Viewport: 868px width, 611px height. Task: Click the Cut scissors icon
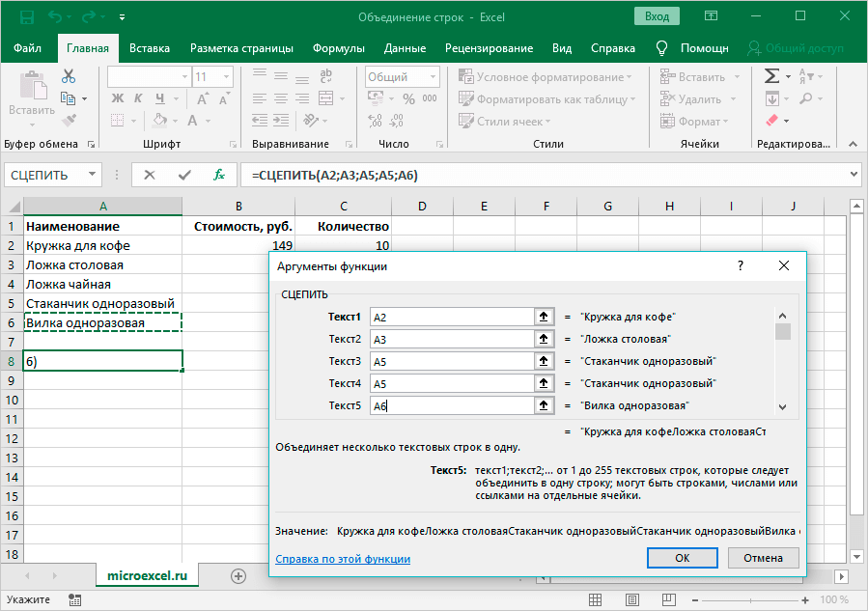click(69, 76)
